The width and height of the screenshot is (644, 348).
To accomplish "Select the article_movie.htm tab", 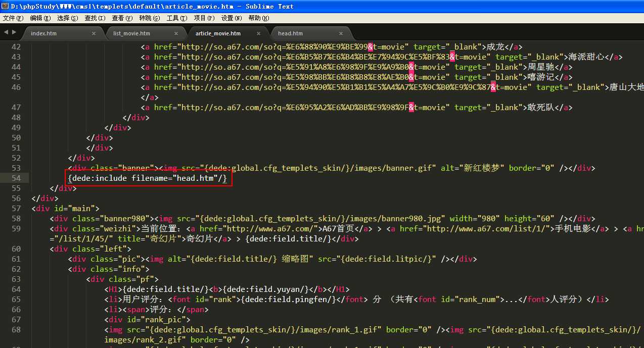I will pyautogui.click(x=218, y=33).
